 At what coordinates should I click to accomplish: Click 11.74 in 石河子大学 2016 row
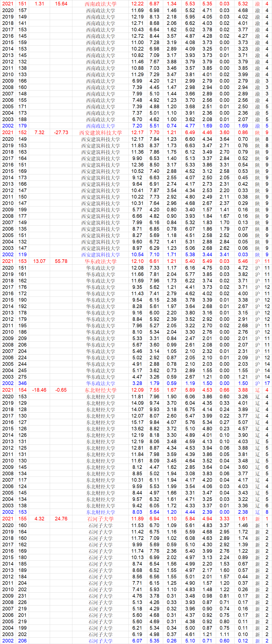(x=137, y=551)
